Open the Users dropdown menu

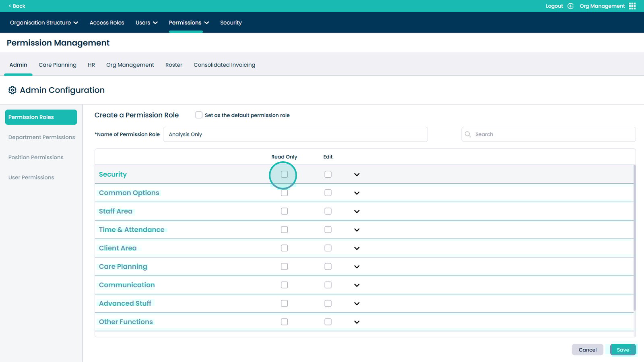[147, 23]
